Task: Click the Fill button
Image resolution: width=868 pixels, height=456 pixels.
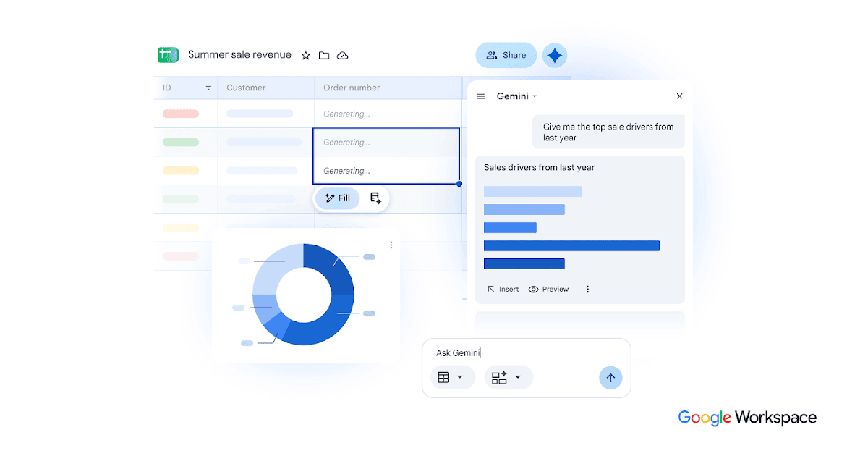Action: (337, 198)
